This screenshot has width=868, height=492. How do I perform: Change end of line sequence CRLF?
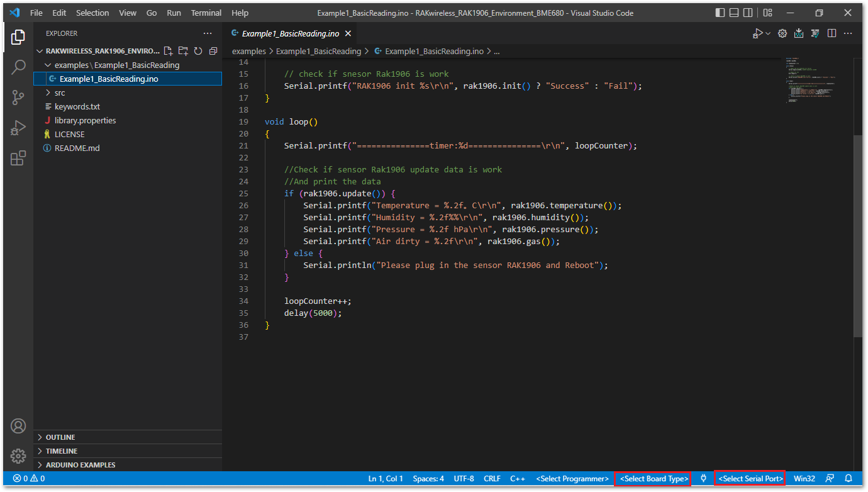(x=492, y=479)
